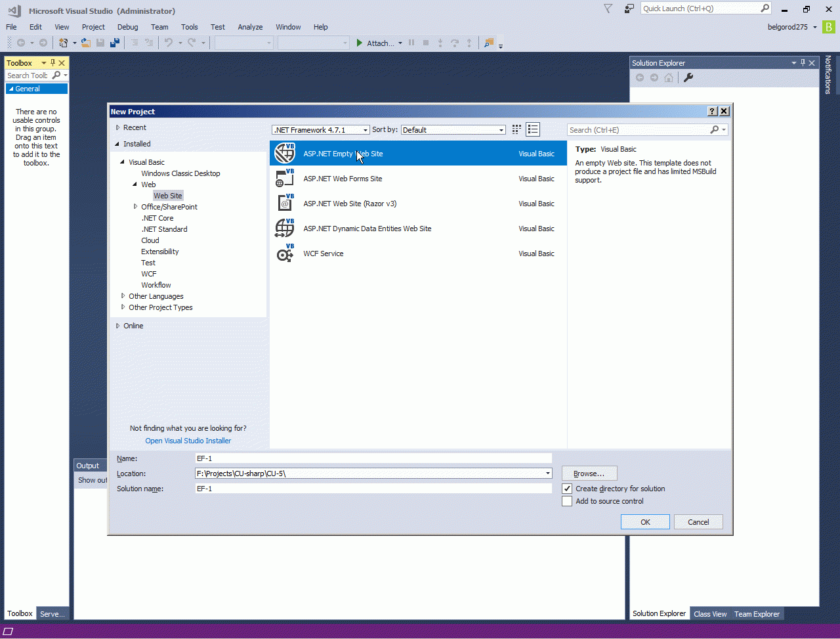Click the Redo toolbar icon
The width and height of the screenshot is (840, 639).
tap(192, 43)
